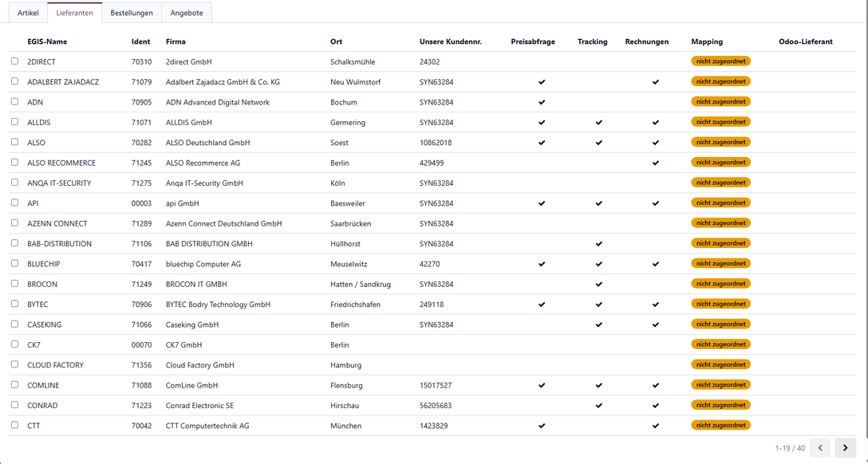Click the Rechnungen checkmark for CONRAD
The width and height of the screenshot is (868, 464).
click(x=656, y=406)
